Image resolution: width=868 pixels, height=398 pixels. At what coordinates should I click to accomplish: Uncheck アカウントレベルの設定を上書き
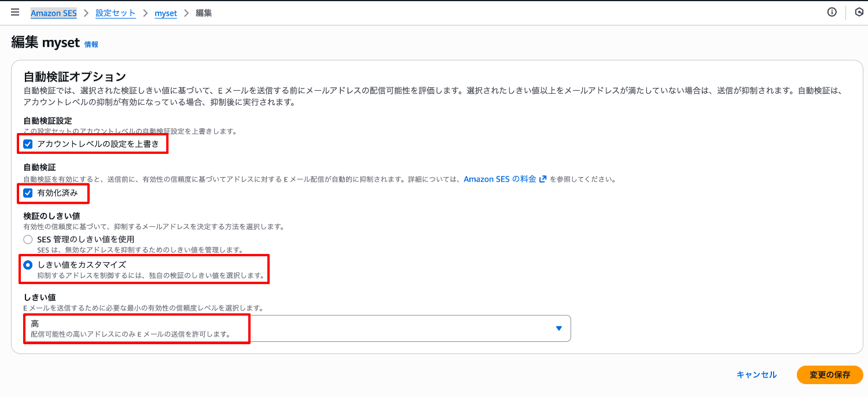28,143
